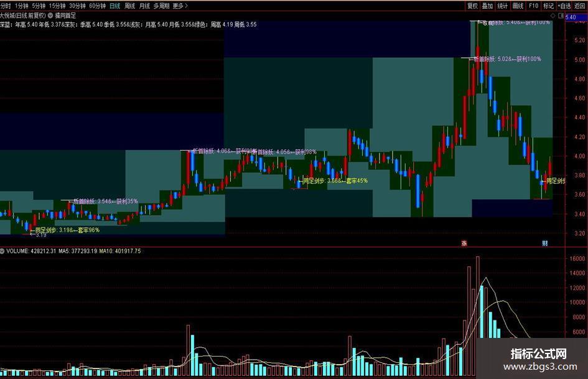This screenshot has height=379, width=588.
Task: Click the 4.00 price axis value
Action: [x=579, y=156]
